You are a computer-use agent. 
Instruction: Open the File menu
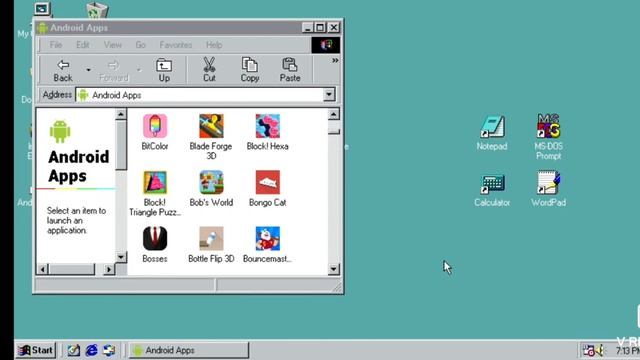click(56, 45)
